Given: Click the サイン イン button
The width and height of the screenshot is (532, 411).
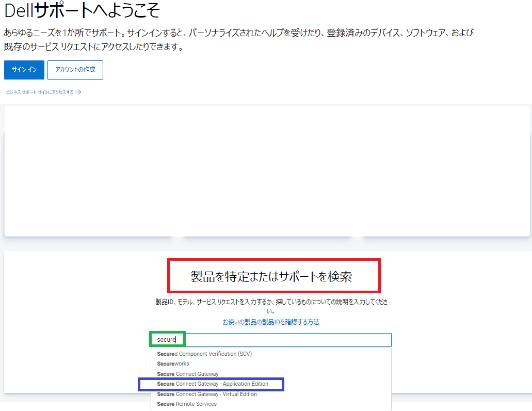Looking at the screenshot, I should 24,69.
